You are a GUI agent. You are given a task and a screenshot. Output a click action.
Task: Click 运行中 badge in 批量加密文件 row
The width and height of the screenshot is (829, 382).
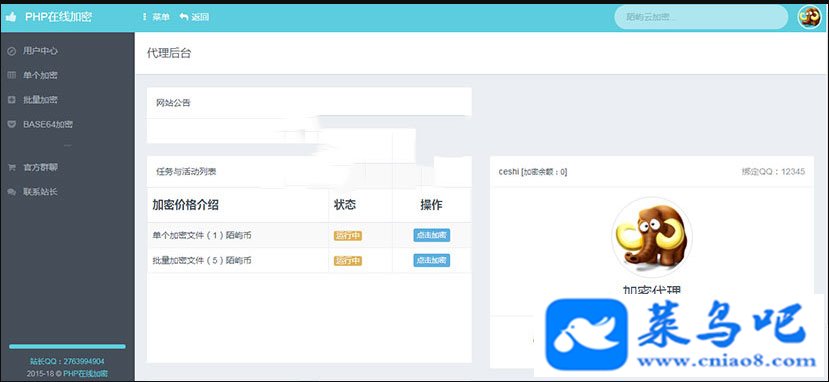coord(348,260)
